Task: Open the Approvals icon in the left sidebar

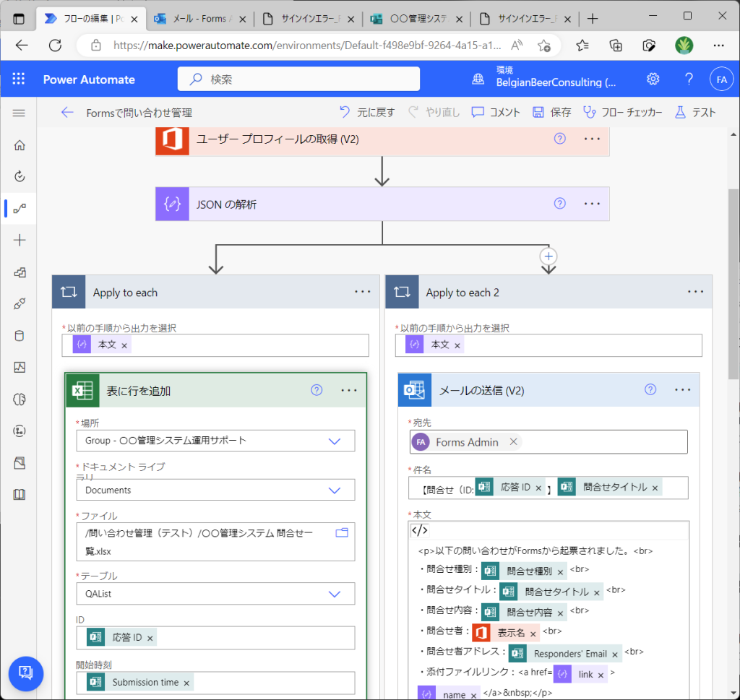Action: [x=20, y=176]
